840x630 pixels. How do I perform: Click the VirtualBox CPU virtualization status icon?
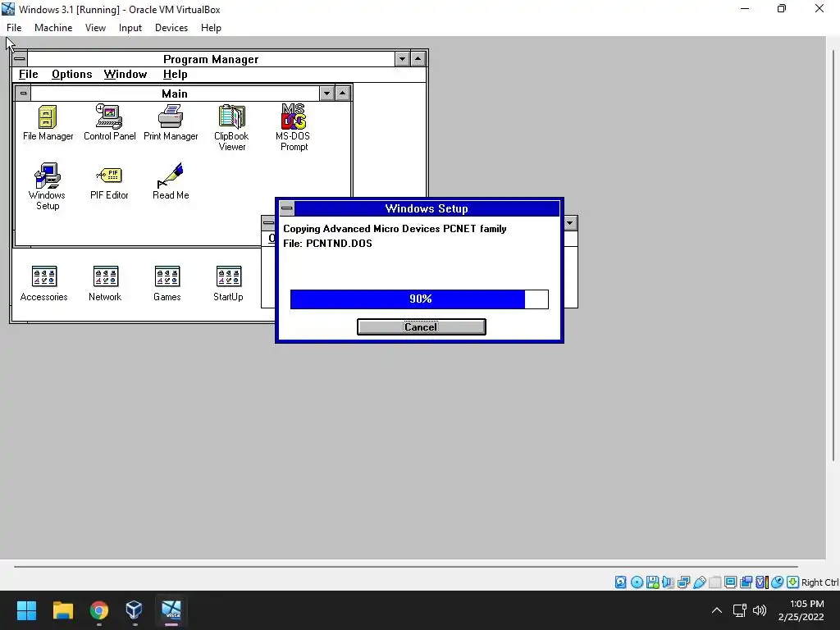762,582
